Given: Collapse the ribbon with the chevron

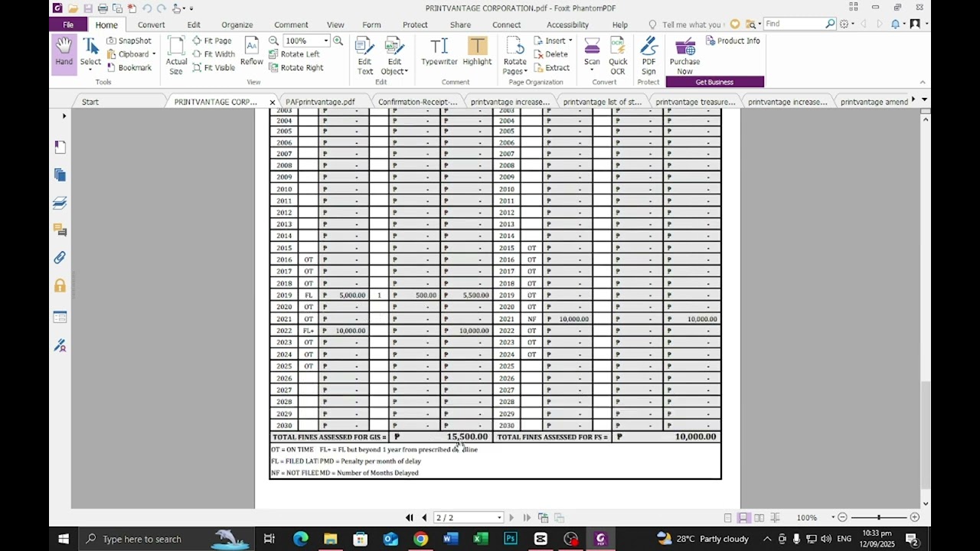Looking at the screenshot, I should pyautogui.click(x=923, y=82).
